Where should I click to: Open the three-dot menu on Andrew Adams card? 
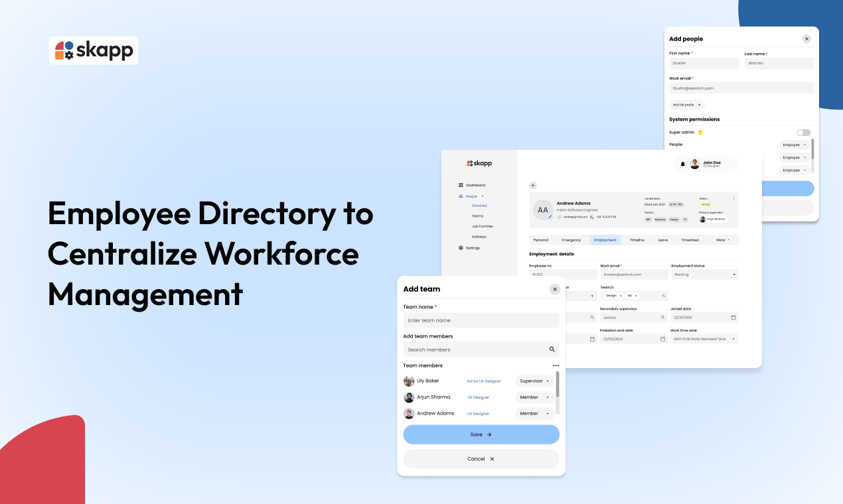(733, 199)
